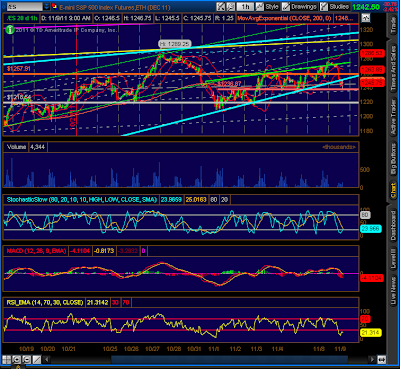Click the expand time axis double-arrow icon
Image resolution: width=400 pixels, height=369 pixels.
tap(382, 360)
